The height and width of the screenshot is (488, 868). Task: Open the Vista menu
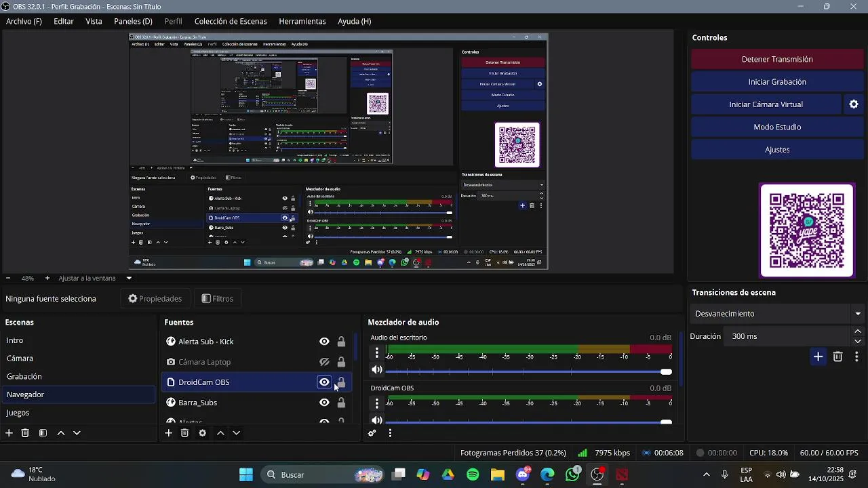click(x=94, y=21)
